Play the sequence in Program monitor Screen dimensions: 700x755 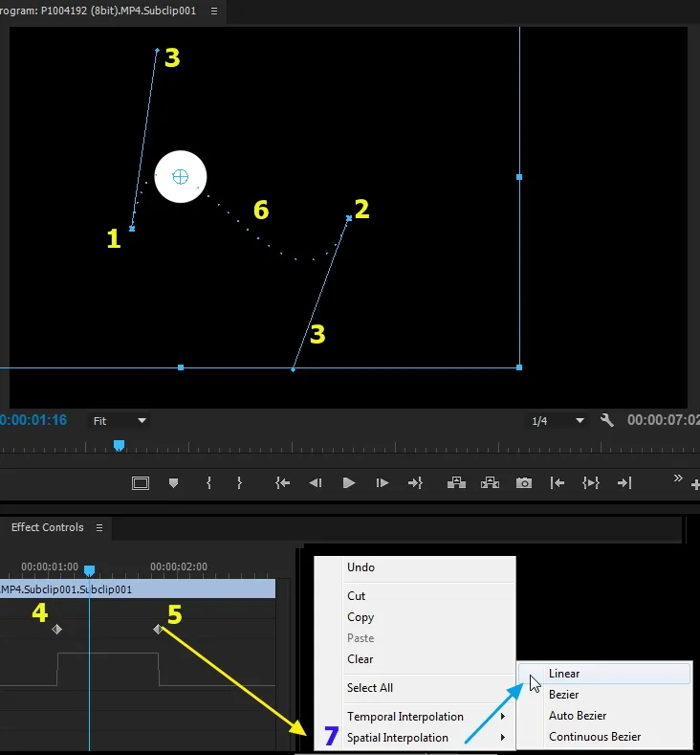pos(349,483)
